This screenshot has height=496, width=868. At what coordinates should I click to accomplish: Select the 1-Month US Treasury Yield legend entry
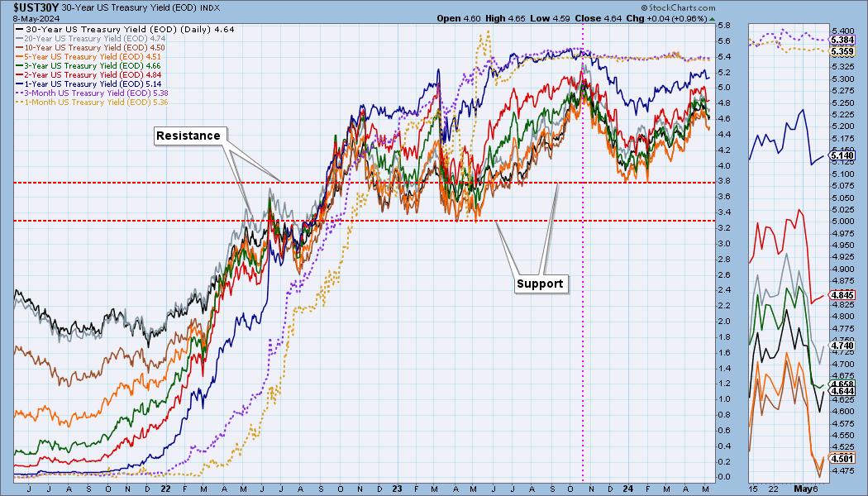[x=93, y=102]
